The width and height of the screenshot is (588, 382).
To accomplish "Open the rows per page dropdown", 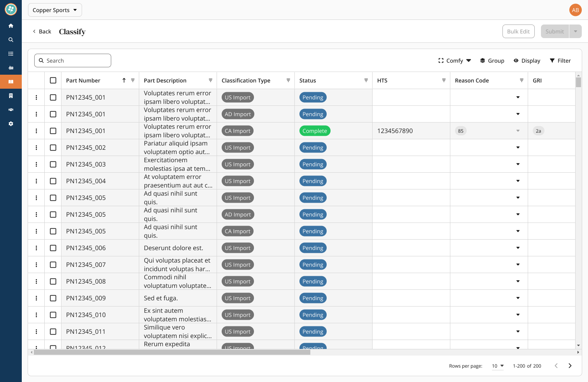I will point(498,366).
